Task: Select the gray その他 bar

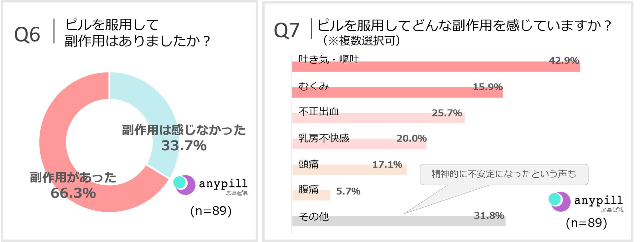Action: pyautogui.click(x=398, y=221)
